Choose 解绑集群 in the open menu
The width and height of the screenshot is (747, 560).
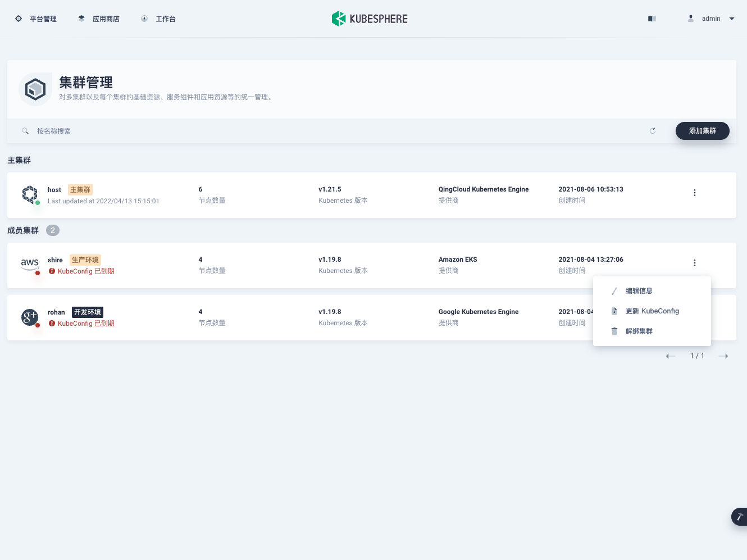[640, 331]
